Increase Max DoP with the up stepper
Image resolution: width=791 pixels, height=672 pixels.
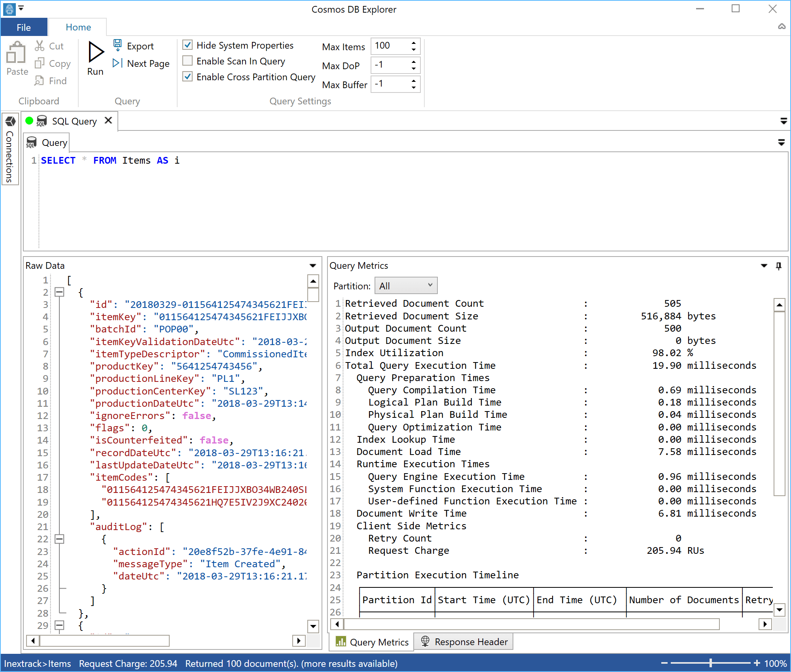pos(414,61)
